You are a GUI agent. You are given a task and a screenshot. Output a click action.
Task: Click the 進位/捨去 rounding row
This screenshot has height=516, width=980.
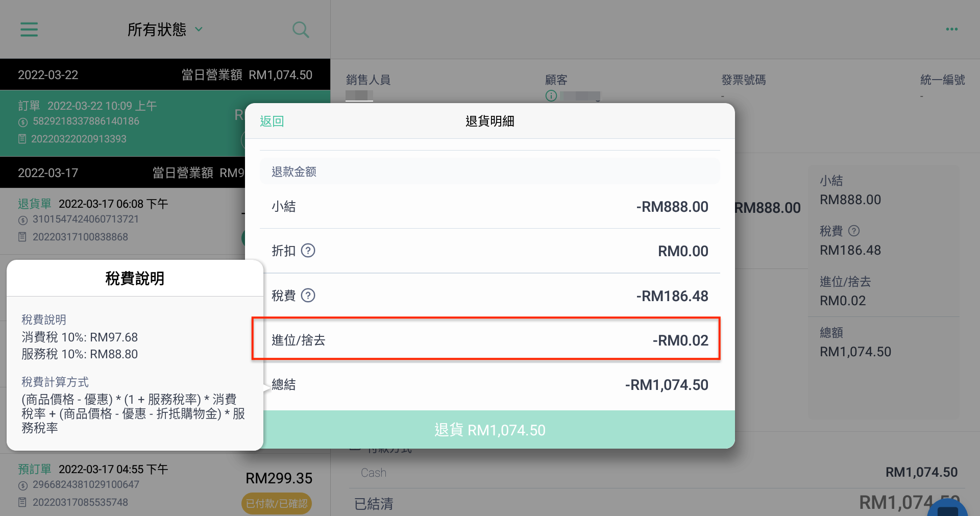coord(486,339)
